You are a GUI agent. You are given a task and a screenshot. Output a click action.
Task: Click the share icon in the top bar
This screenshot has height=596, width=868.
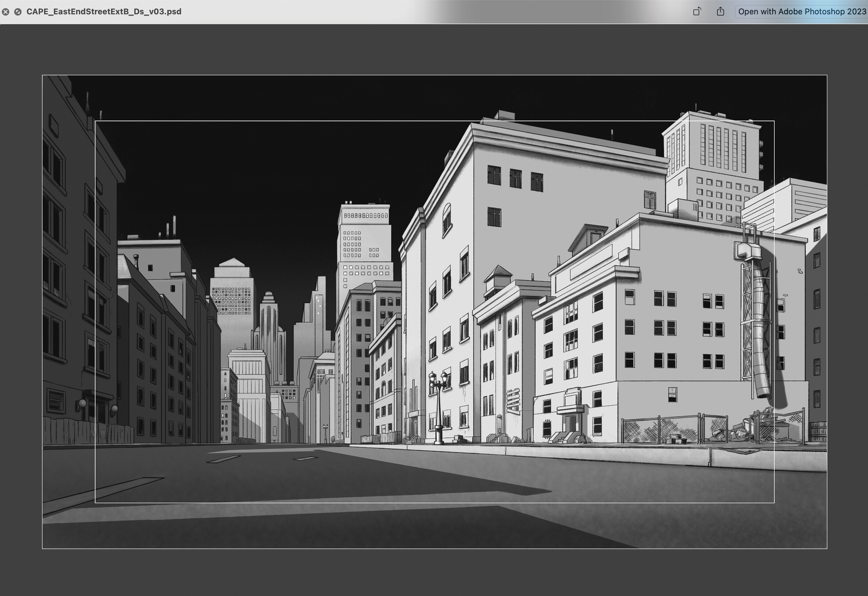[720, 12]
